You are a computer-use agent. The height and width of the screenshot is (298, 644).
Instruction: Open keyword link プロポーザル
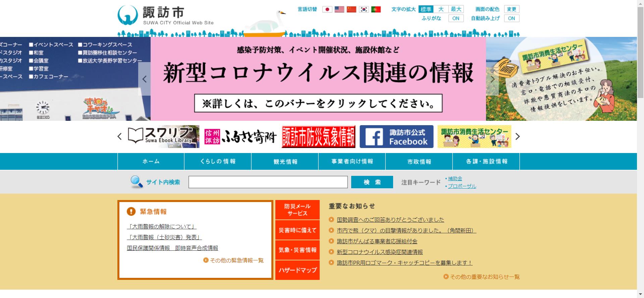tap(462, 186)
